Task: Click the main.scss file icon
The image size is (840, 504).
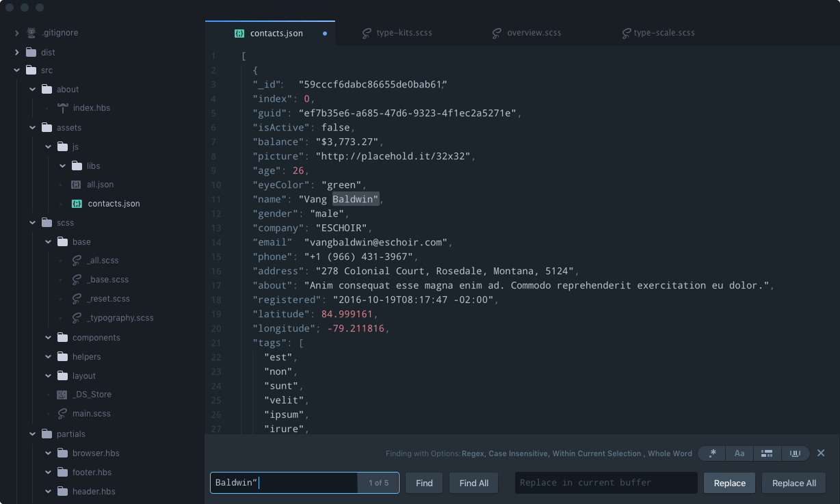Action: click(62, 414)
